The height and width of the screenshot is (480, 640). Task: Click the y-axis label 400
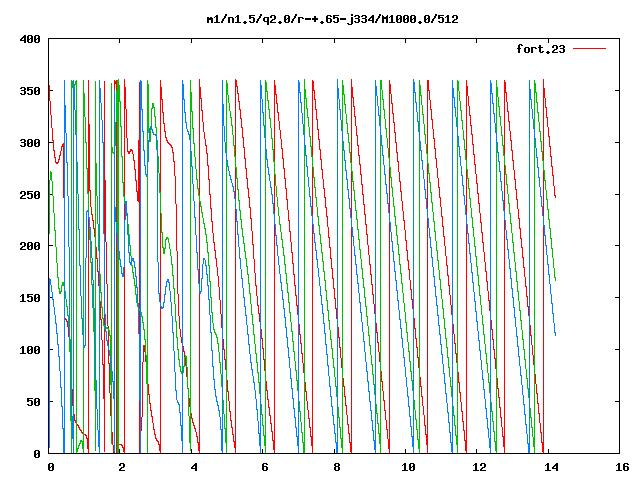click(x=30, y=39)
